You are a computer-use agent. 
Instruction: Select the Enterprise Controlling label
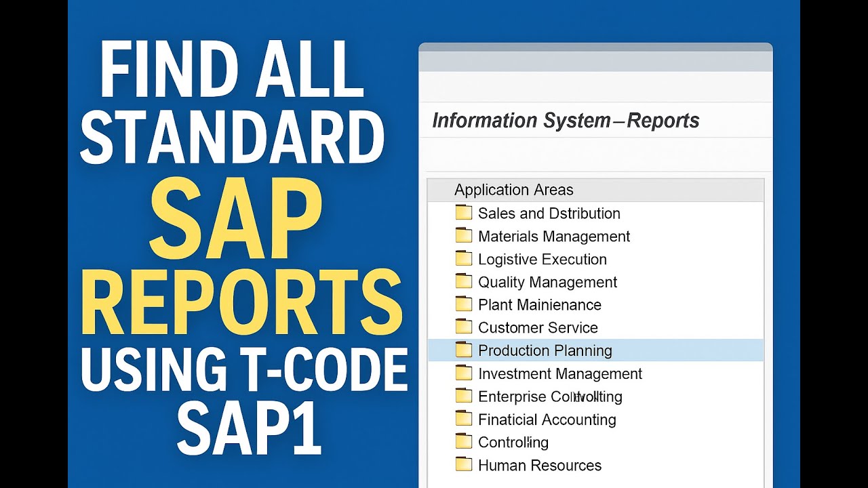(x=550, y=397)
